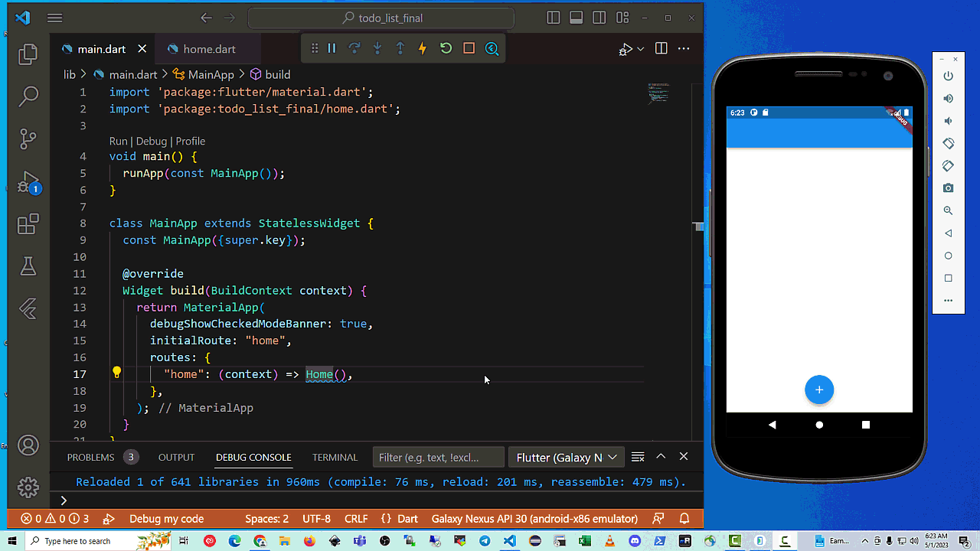This screenshot has height=551, width=980.
Task: Open the Search view in the activity bar
Action: pyautogui.click(x=28, y=96)
